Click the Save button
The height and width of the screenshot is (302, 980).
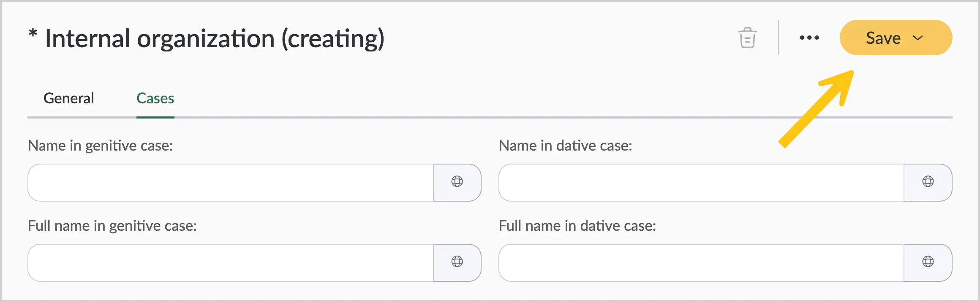(883, 38)
